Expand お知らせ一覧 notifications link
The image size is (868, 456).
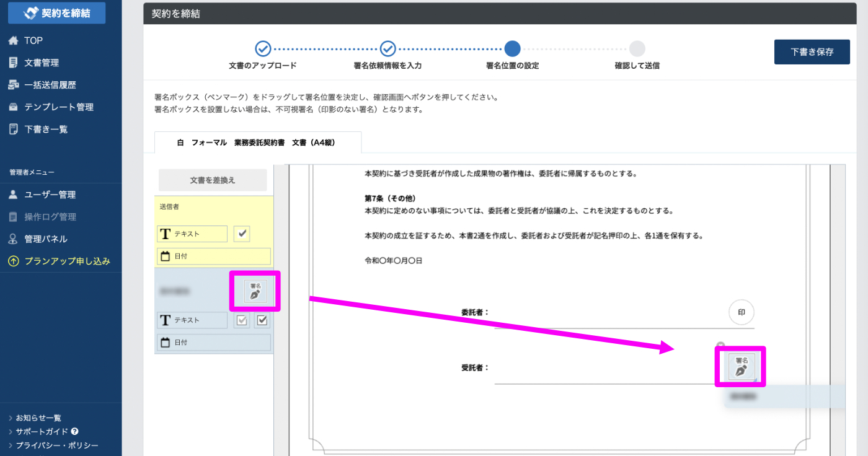[x=38, y=418]
